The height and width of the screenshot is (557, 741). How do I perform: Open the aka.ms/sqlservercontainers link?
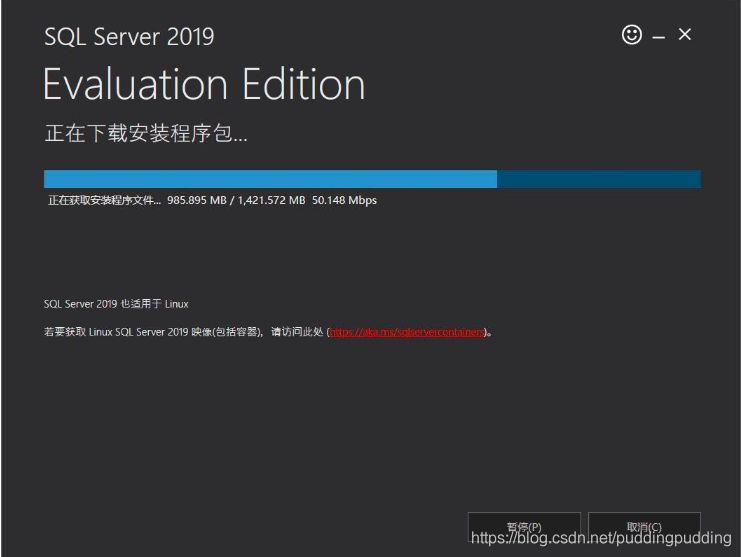point(407,332)
